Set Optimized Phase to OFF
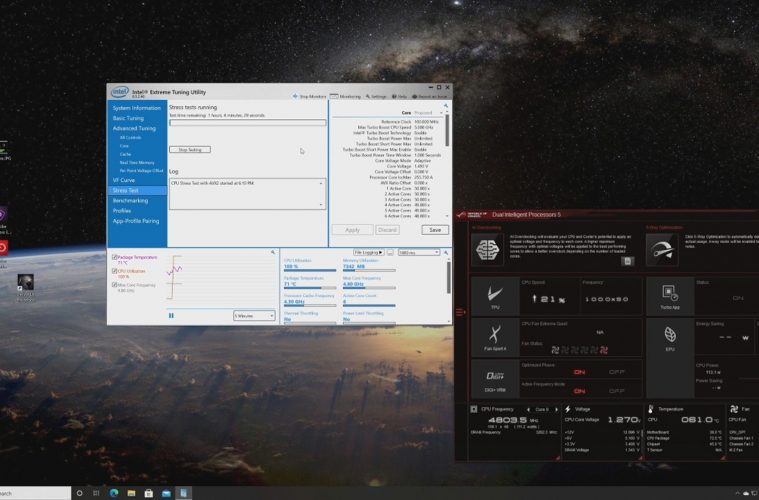Image resolution: width=759 pixels, height=500 pixels. pyautogui.click(x=616, y=372)
